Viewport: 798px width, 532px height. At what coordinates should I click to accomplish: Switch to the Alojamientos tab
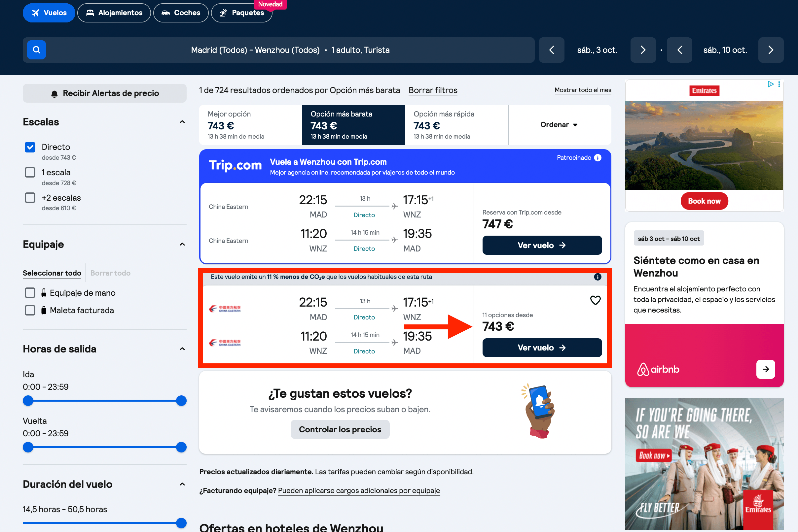coord(114,13)
